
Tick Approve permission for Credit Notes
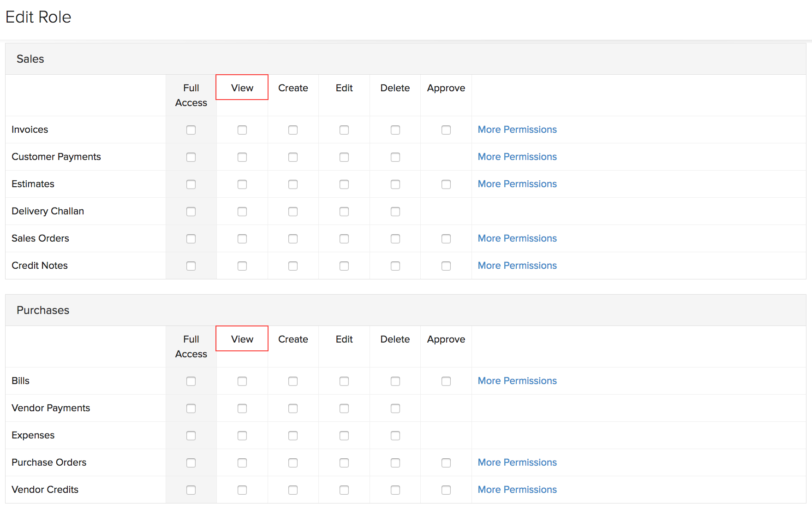click(x=446, y=266)
